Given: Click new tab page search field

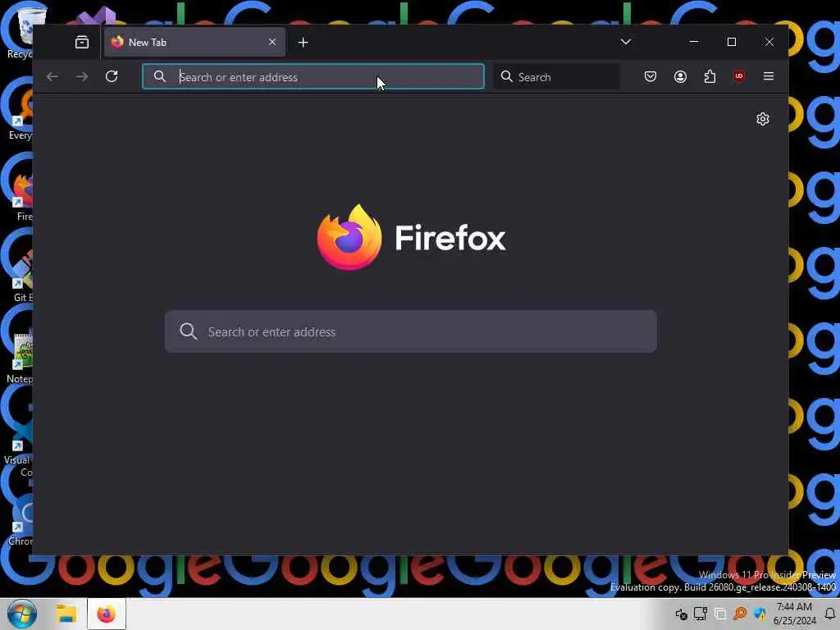Looking at the screenshot, I should point(411,331).
